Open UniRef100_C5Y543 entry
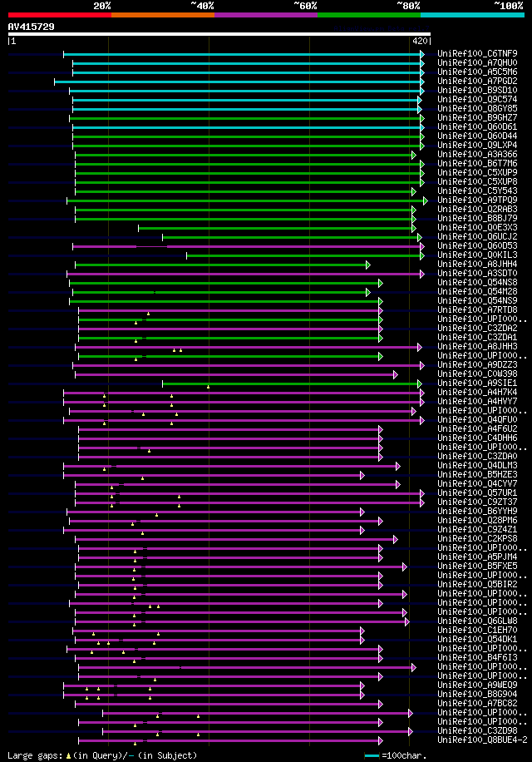The height and width of the screenshot is (762, 532). (478, 191)
